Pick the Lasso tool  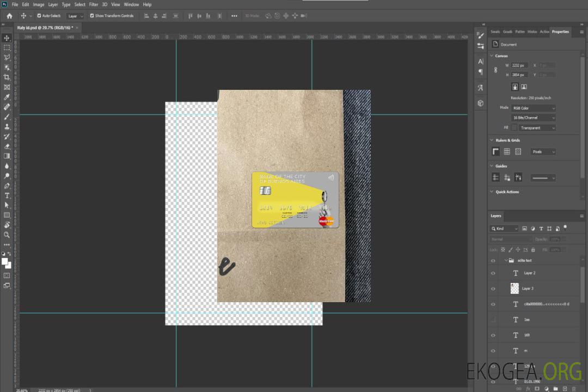[7, 57]
